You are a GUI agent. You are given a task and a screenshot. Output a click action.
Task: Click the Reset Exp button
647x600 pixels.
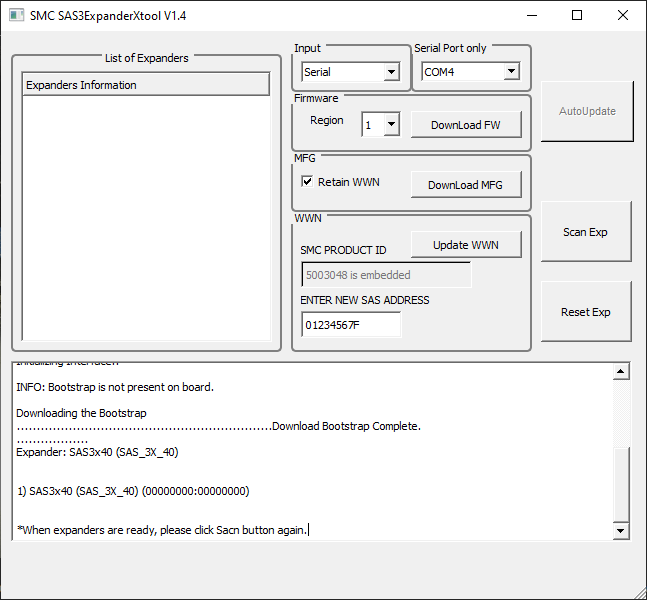click(x=586, y=312)
